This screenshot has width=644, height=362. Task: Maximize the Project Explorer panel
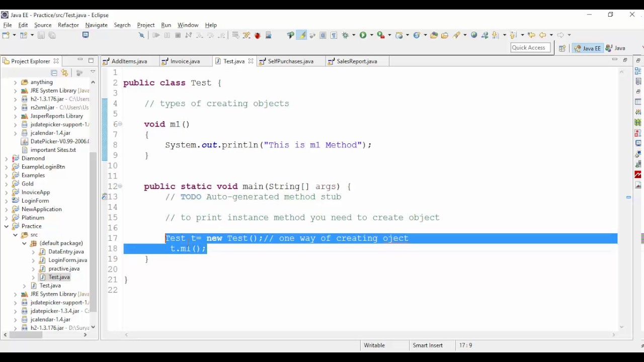(x=91, y=60)
